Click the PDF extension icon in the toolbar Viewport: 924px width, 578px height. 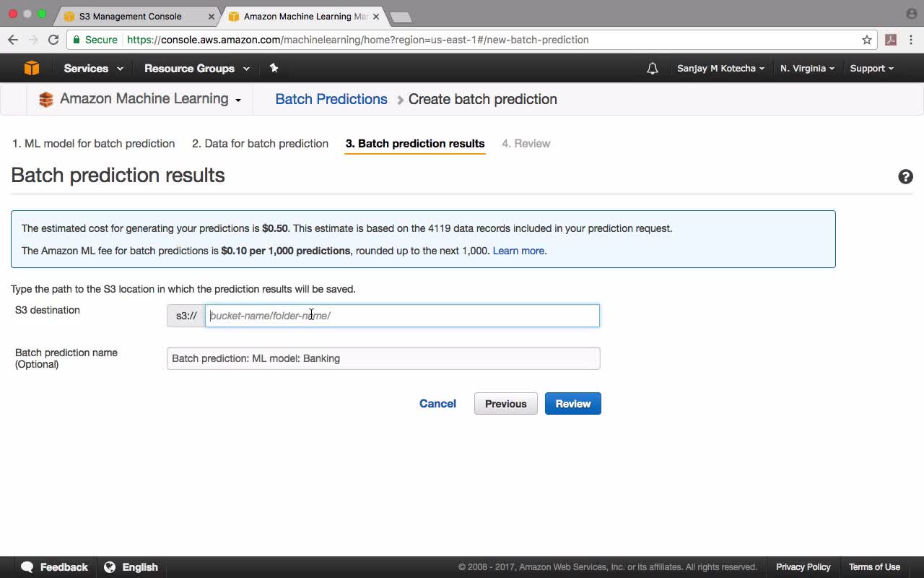coord(891,40)
